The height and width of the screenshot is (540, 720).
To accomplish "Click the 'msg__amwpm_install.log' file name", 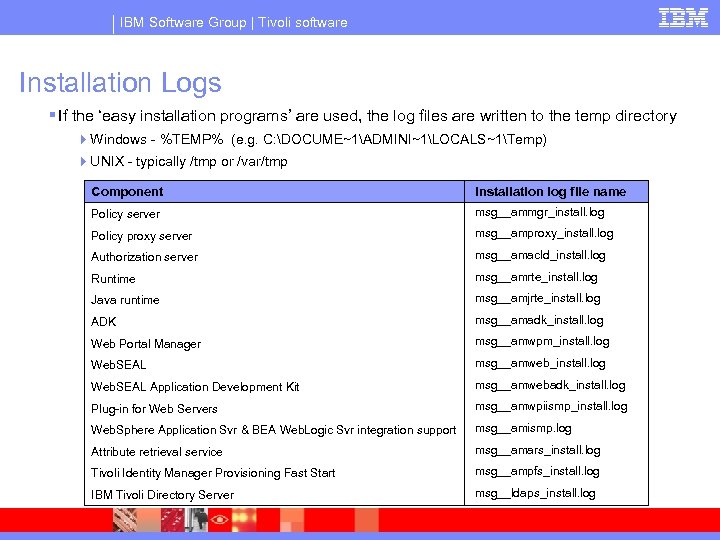I will [542, 342].
